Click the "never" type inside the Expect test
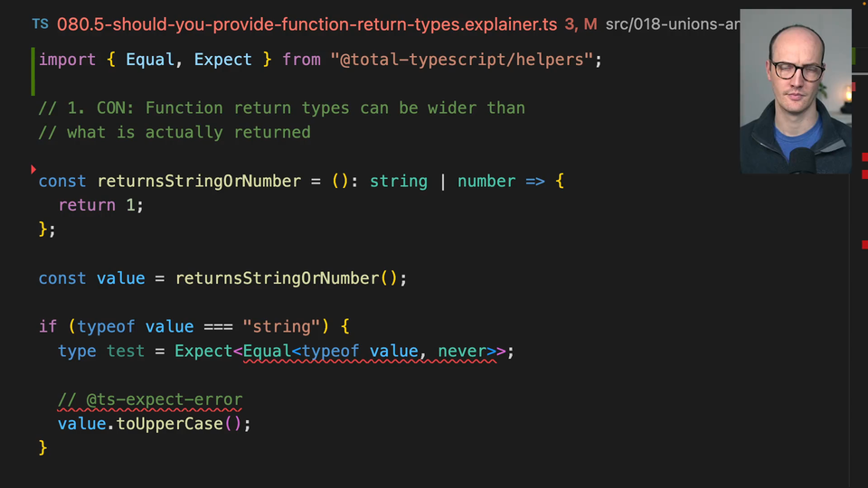The height and width of the screenshot is (488, 868). point(462,351)
